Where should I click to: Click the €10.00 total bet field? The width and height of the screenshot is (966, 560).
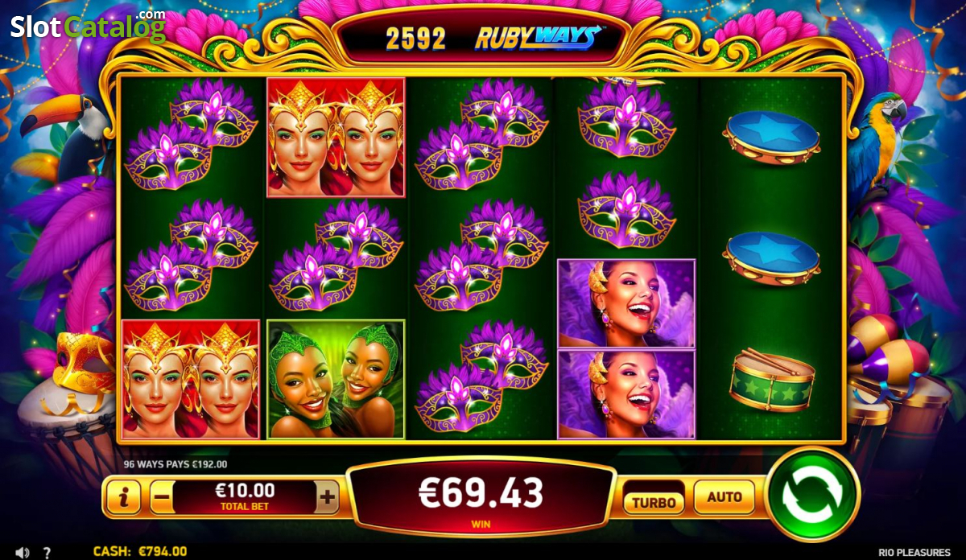click(x=244, y=498)
